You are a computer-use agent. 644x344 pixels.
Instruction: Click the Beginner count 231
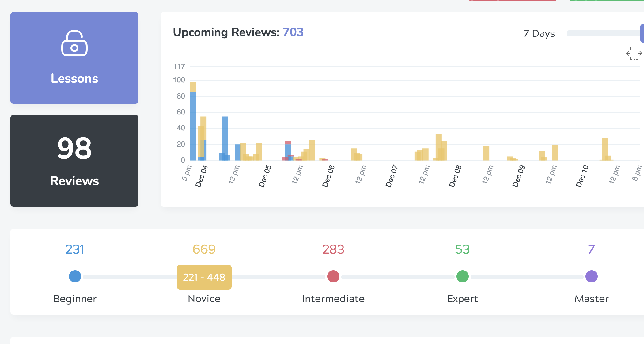(75, 249)
